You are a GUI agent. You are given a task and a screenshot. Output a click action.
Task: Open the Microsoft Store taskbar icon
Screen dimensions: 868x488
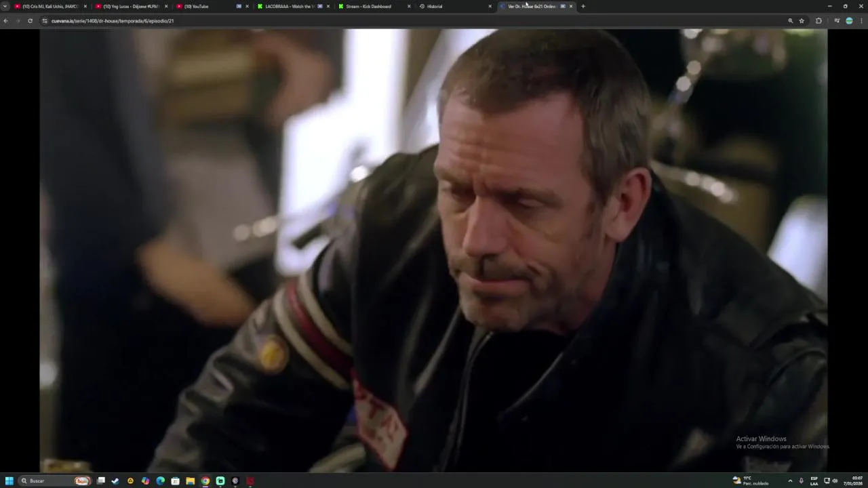pos(175,481)
